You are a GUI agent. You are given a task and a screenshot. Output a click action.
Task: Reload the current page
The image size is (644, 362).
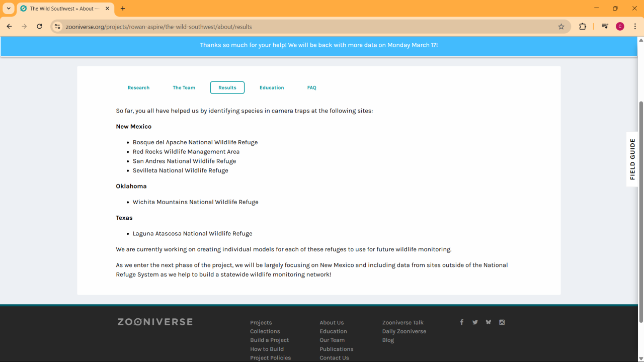tap(39, 27)
